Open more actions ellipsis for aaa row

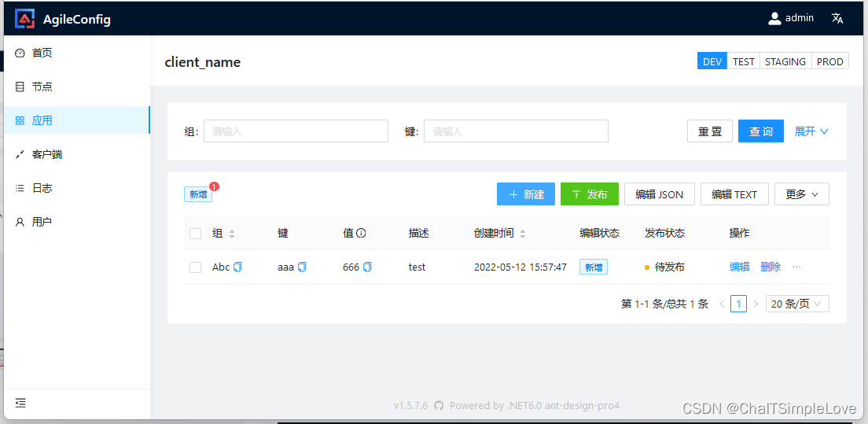coord(796,267)
